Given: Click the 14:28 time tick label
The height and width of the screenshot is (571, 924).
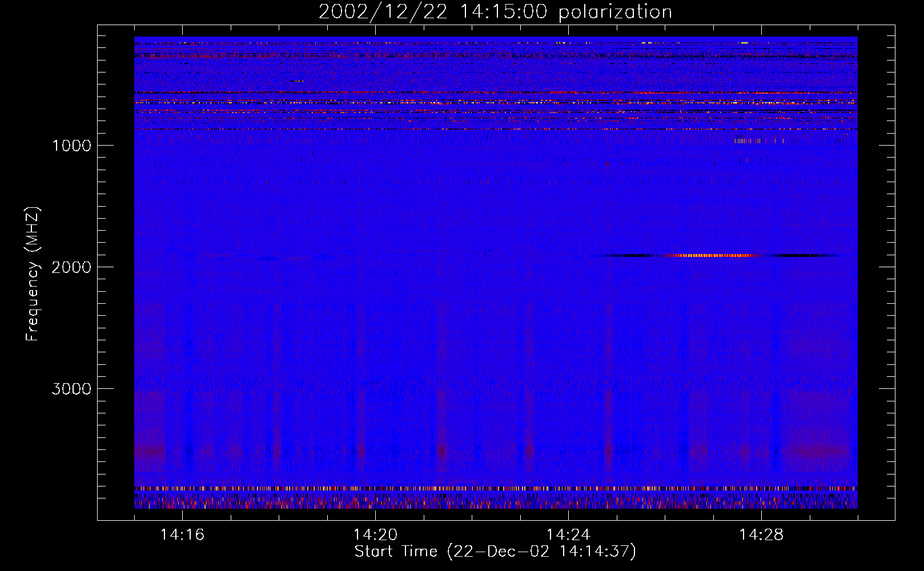Looking at the screenshot, I should tap(761, 535).
